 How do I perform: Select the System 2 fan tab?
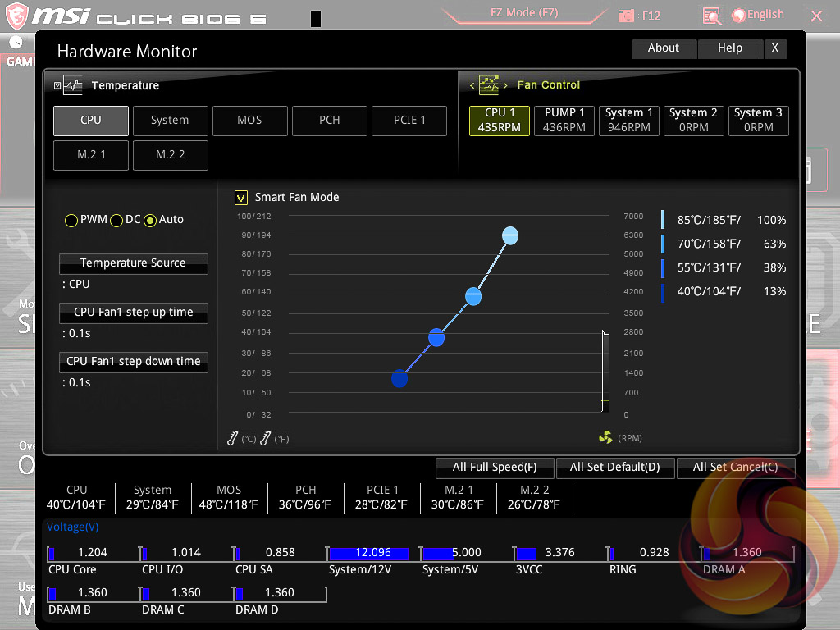click(694, 121)
